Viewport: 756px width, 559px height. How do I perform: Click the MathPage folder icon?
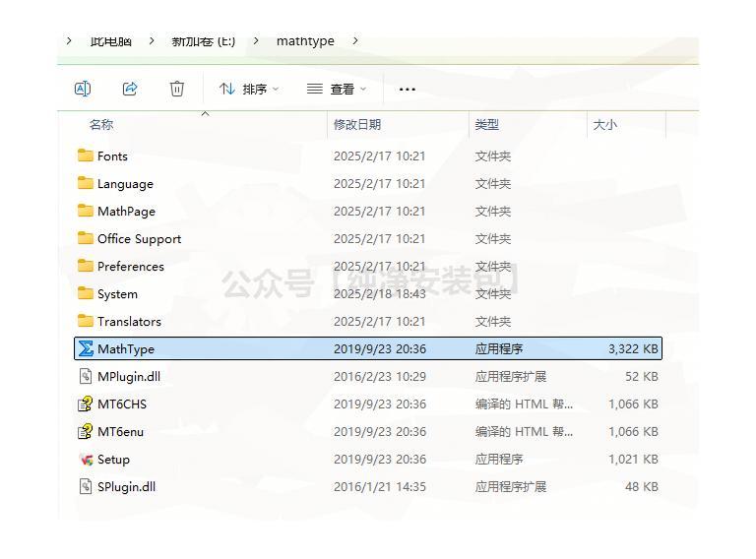[86, 211]
